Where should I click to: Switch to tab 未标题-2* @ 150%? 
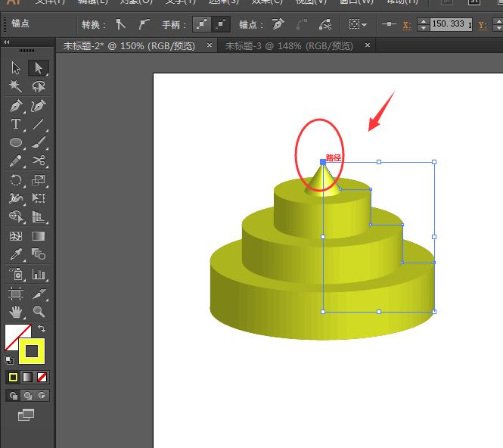click(129, 46)
